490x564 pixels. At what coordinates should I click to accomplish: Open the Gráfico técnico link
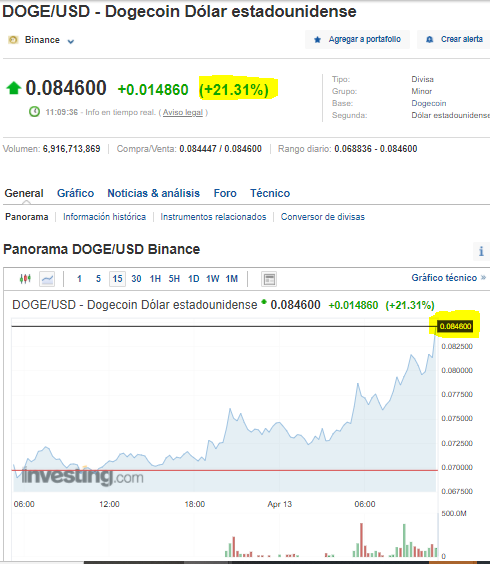coord(448,278)
